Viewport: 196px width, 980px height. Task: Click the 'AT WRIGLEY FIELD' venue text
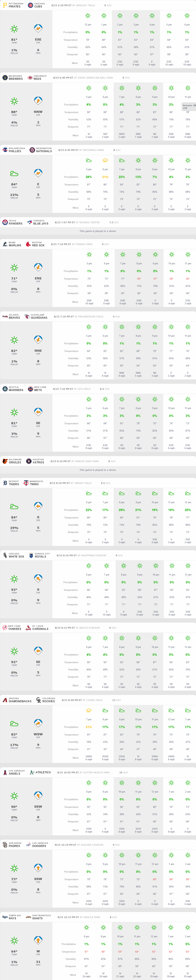point(83,6)
